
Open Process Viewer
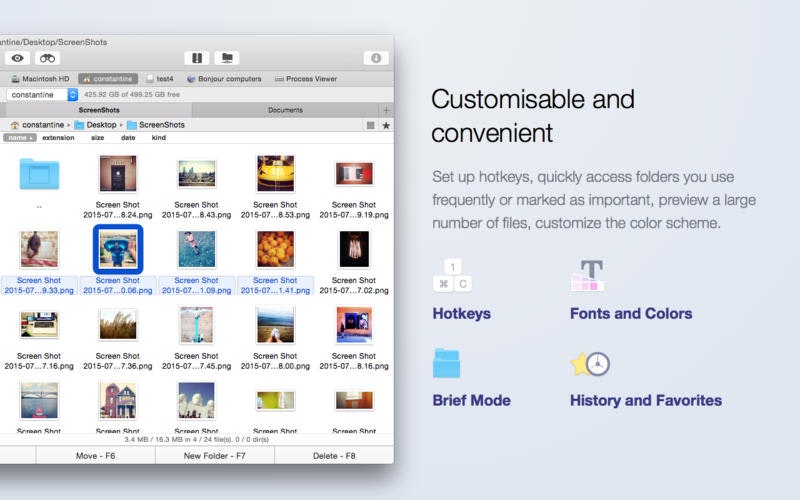point(306,79)
